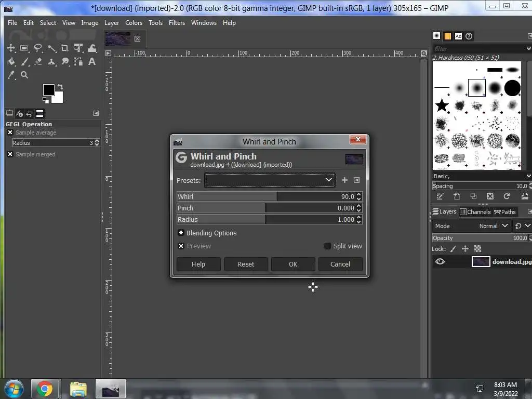
Task: Open the Layer menu
Action: (112, 23)
